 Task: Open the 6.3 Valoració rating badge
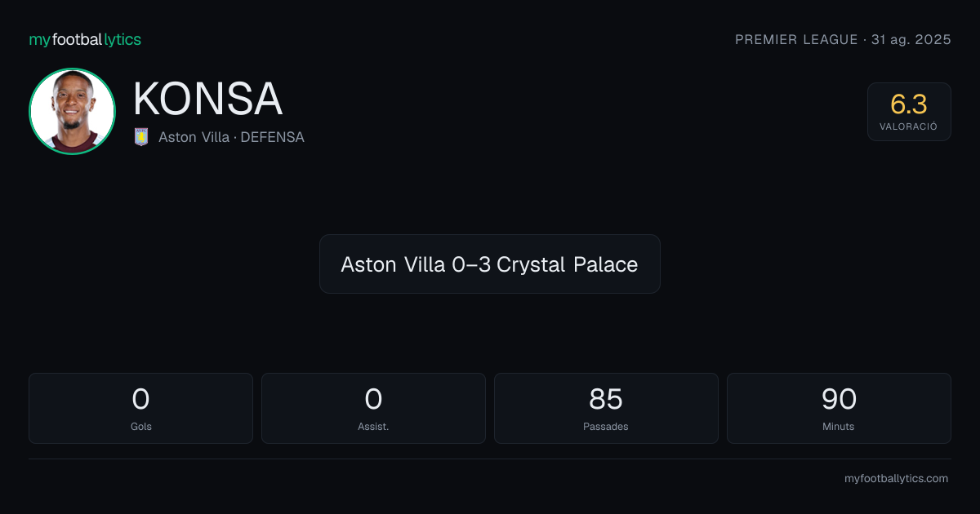click(909, 112)
